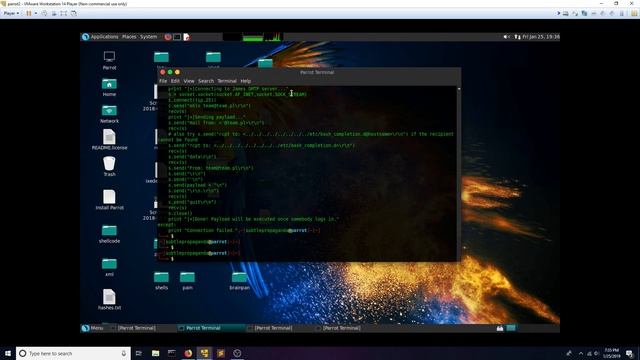Select the Install Parrot desktop icon
The image size is (640, 360).
pyautogui.click(x=109, y=200)
